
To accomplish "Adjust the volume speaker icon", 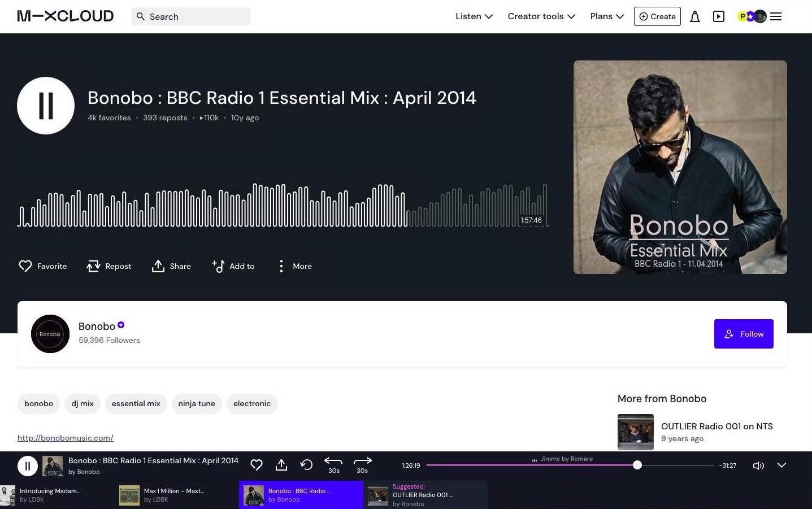I will coord(758,466).
